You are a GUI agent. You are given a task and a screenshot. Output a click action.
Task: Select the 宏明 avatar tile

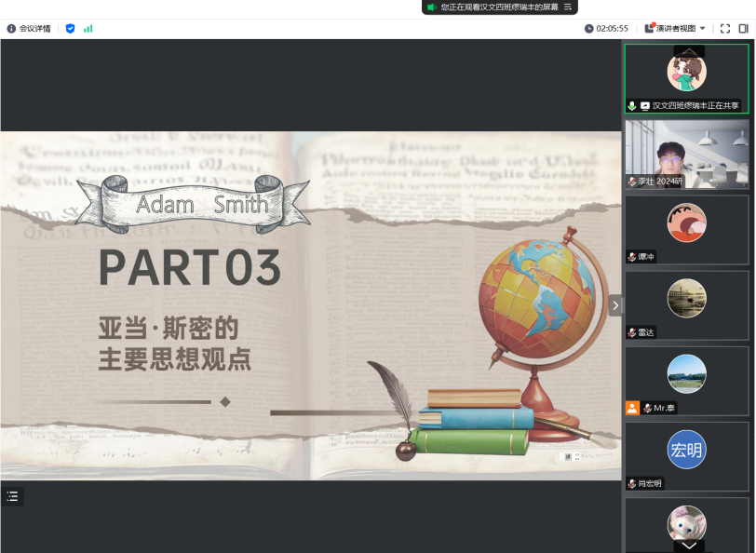pyautogui.click(x=686, y=452)
